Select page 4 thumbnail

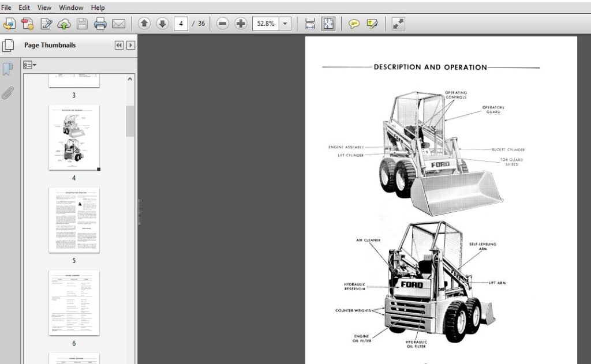(74, 137)
